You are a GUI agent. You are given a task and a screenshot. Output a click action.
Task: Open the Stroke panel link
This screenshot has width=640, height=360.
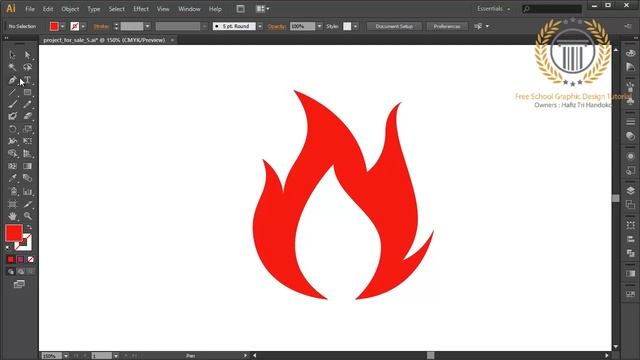pyautogui.click(x=101, y=26)
